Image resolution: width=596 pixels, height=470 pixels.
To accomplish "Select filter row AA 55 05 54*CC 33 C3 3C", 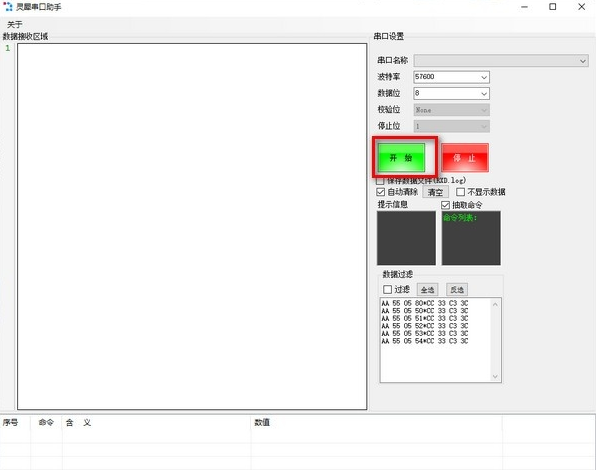I will click(425, 342).
